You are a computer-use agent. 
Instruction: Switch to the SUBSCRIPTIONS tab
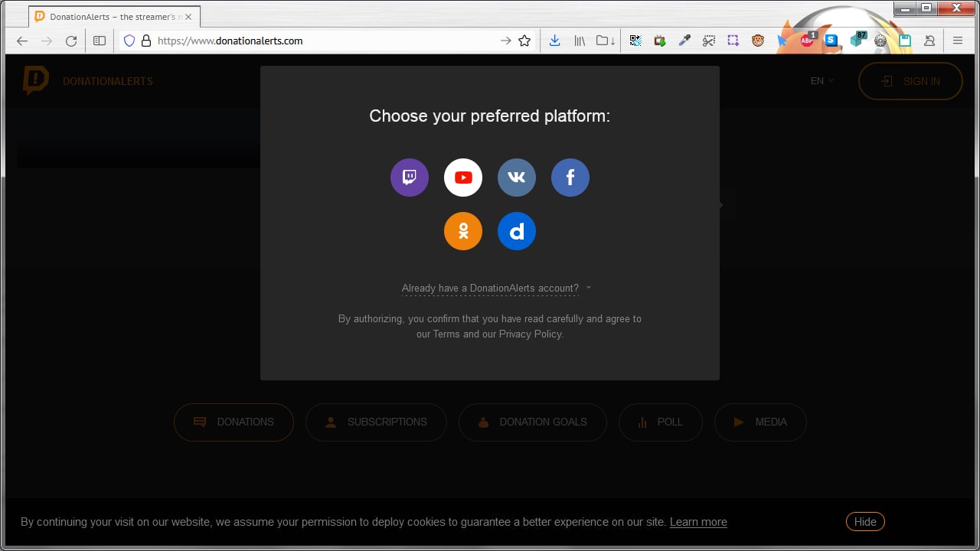pos(376,422)
